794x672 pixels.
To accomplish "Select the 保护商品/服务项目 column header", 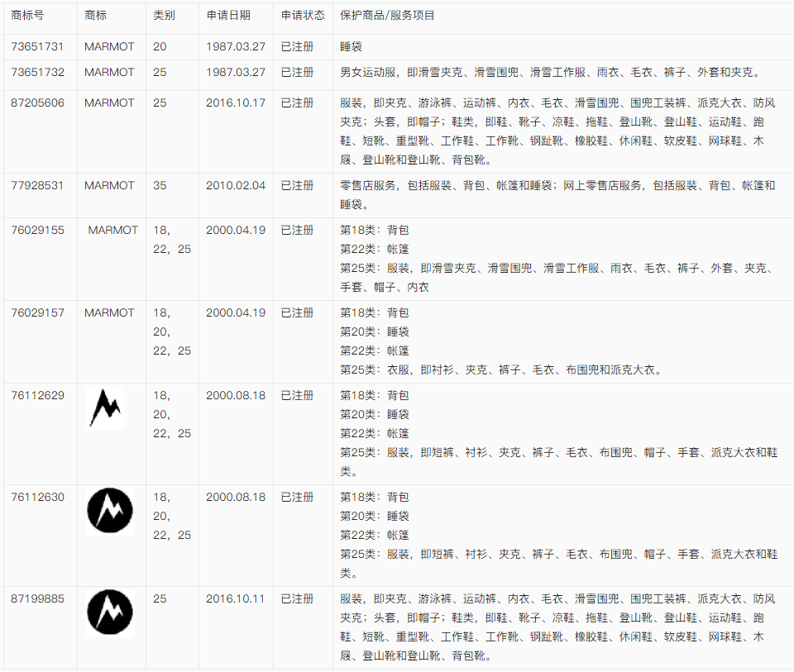I will pyautogui.click(x=387, y=15).
